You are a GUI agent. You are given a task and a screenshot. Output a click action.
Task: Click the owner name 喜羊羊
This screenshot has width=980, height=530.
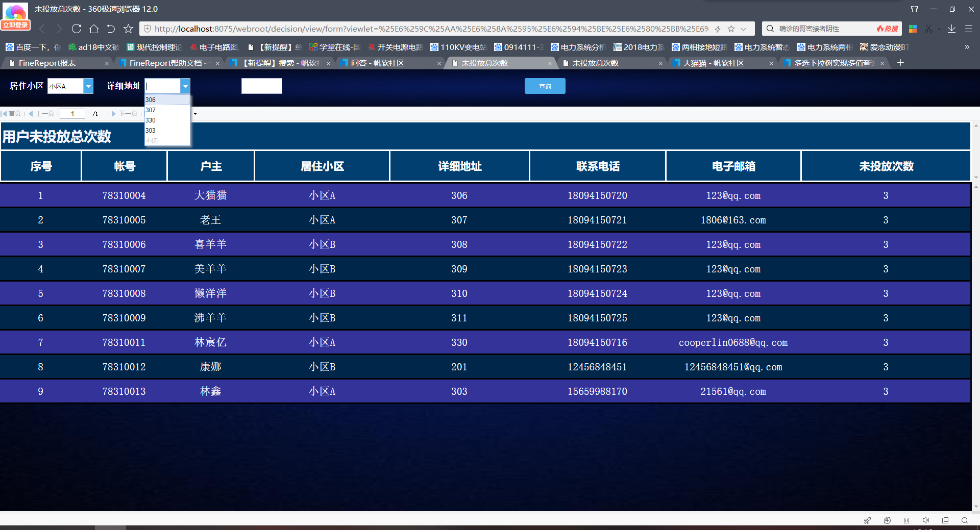pyautogui.click(x=210, y=244)
